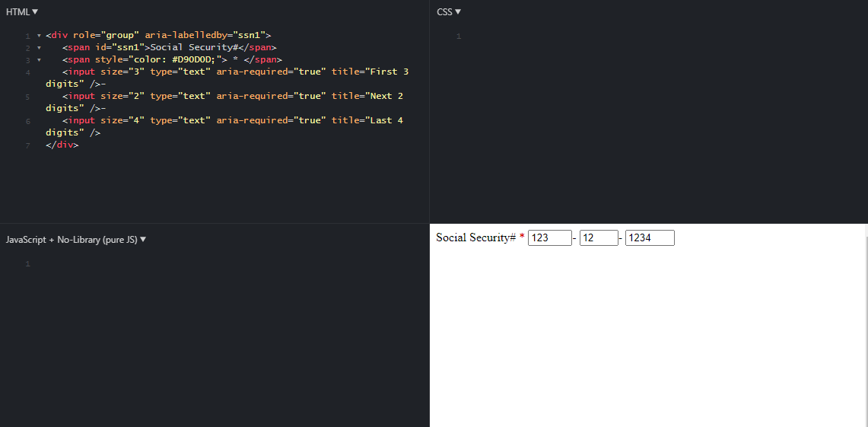
Task: Open the CSS panel settings dropdown
Action: coord(449,11)
